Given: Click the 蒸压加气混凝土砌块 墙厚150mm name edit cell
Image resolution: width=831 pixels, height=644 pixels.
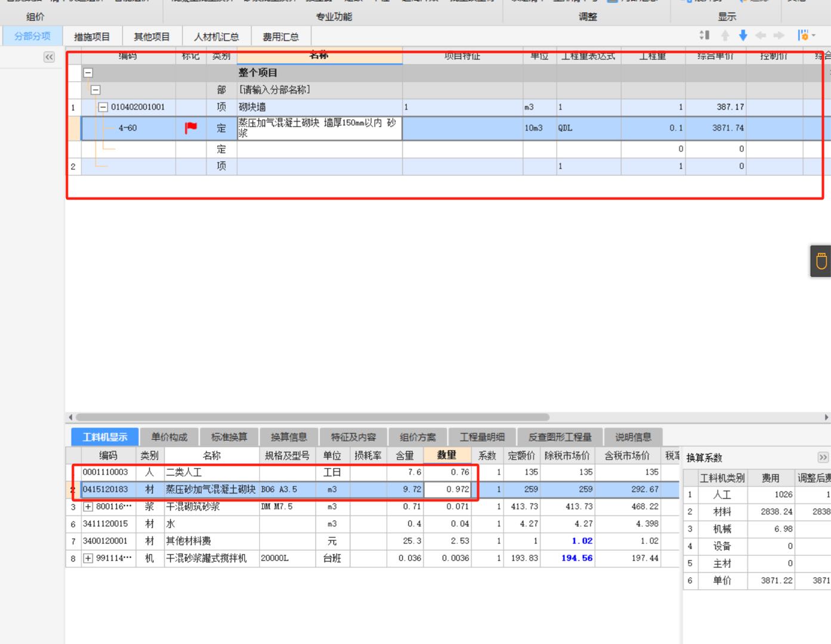Looking at the screenshot, I should point(319,128).
